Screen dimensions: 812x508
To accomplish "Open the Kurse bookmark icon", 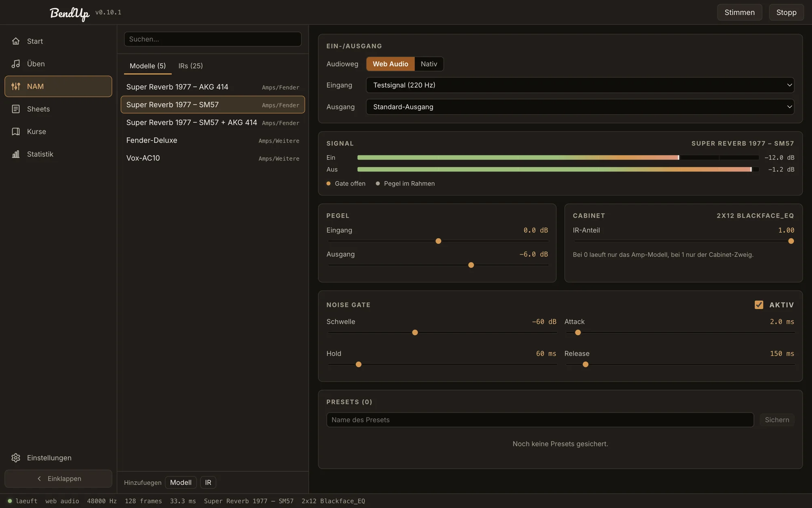I will (16, 132).
